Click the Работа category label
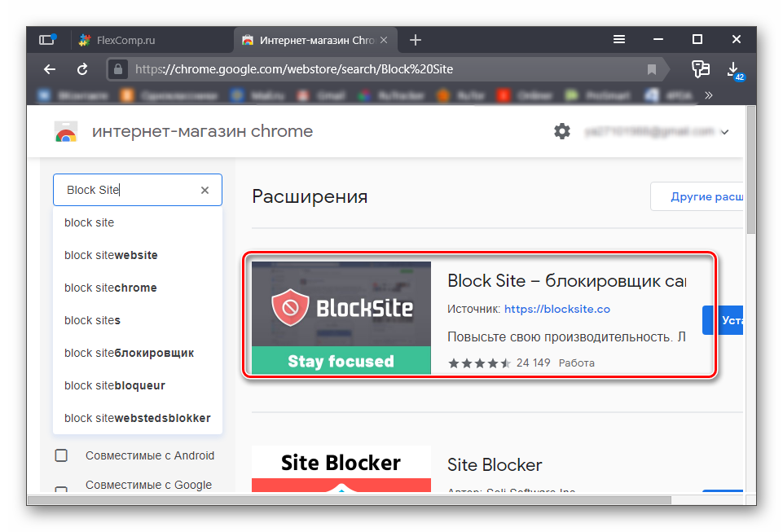The image size is (783, 532). (576, 363)
